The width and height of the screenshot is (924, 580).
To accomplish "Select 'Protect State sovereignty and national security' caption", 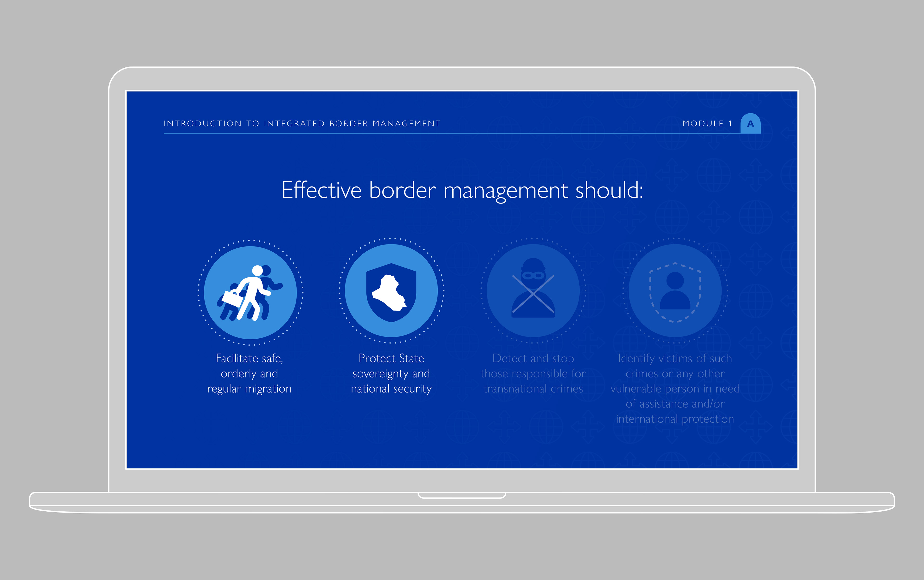I will pos(391,373).
